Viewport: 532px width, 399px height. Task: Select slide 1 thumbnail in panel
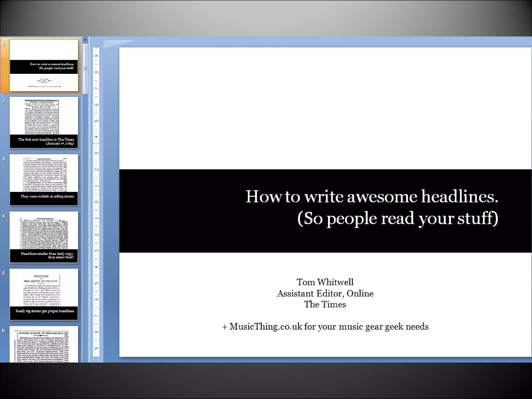coord(44,65)
